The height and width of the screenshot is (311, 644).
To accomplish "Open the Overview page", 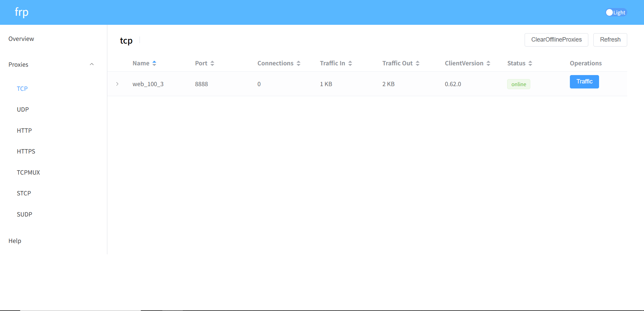I will pyautogui.click(x=21, y=39).
